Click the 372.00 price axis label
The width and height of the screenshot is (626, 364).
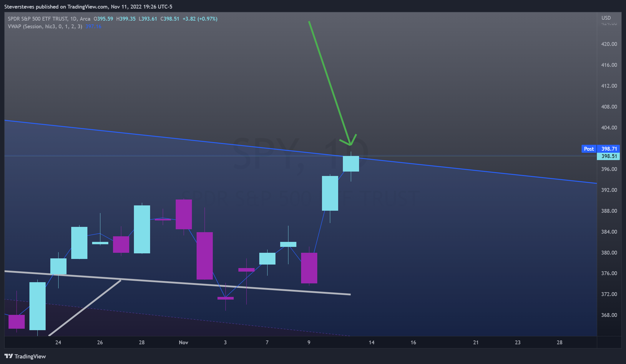[x=609, y=294]
